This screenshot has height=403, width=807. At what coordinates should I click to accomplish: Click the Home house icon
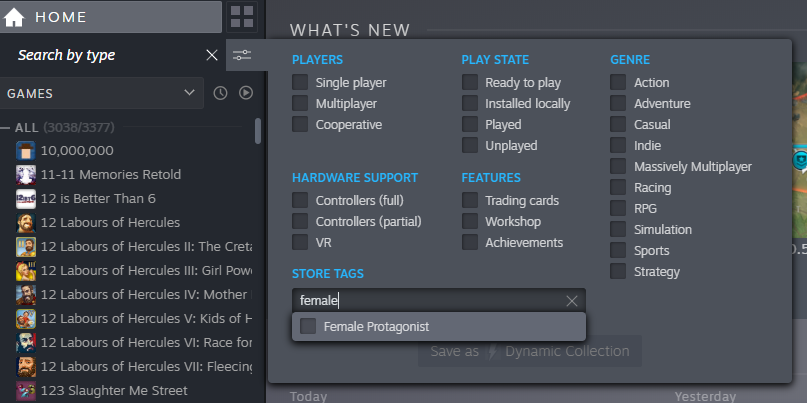tap(14, 17)
